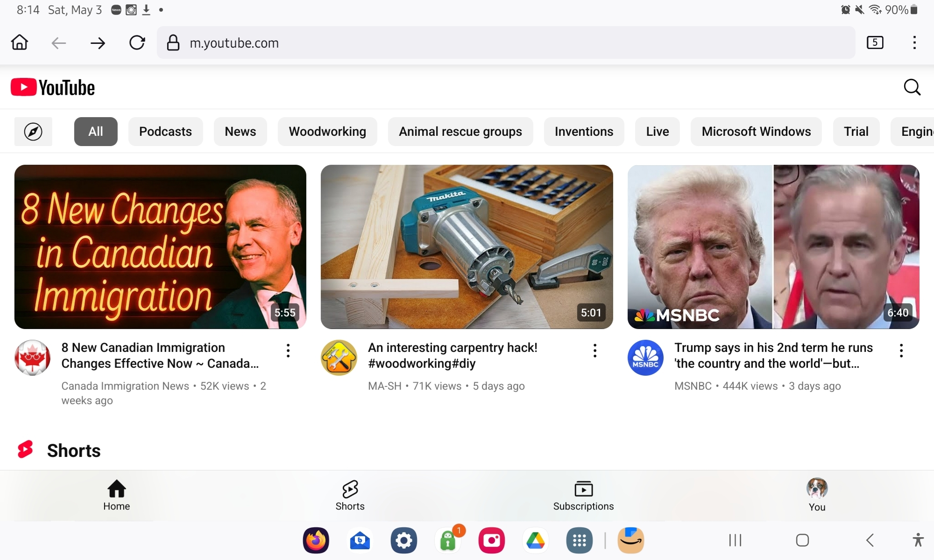Go forward with the browser forward arrow

(x=98, y=43)
